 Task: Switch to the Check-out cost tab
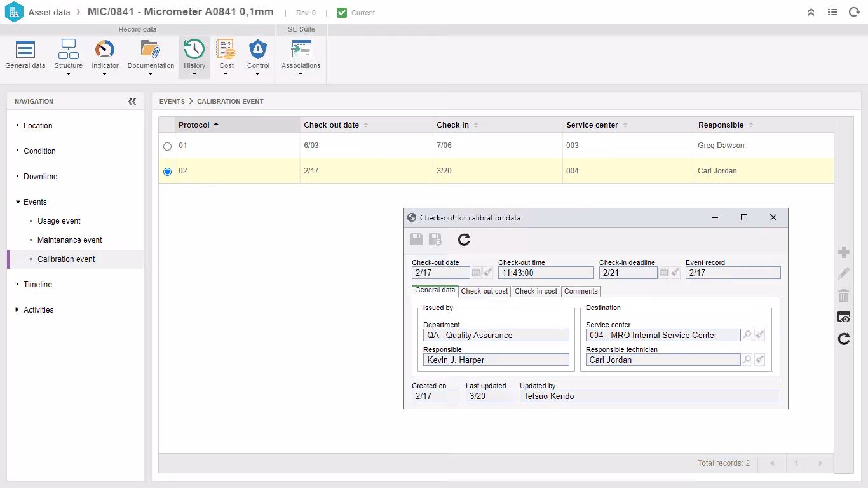(x=485, y=291)
